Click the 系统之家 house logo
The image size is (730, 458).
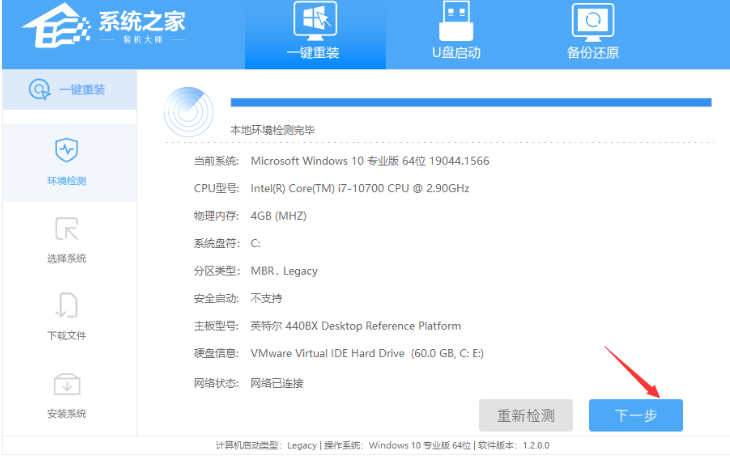click(55, 26)
